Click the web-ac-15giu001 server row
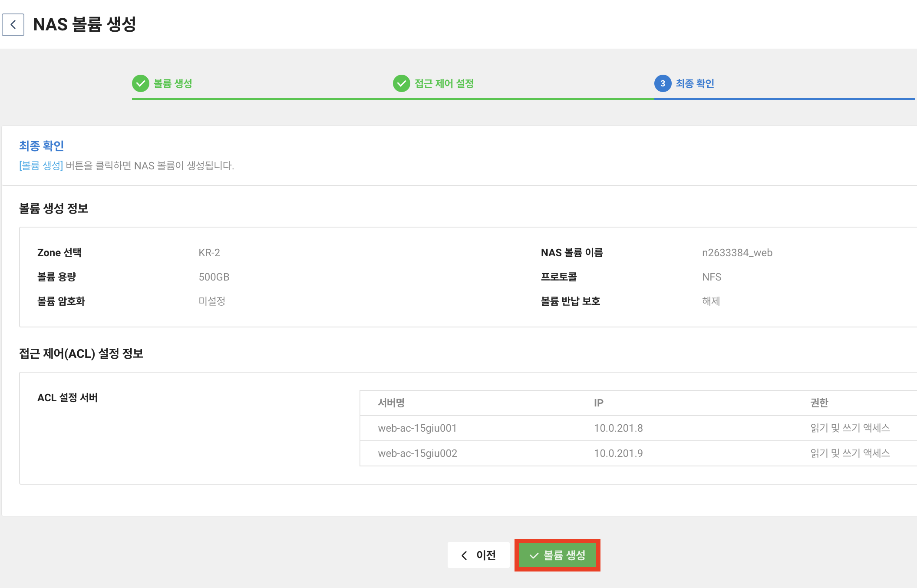 [417, 428]
